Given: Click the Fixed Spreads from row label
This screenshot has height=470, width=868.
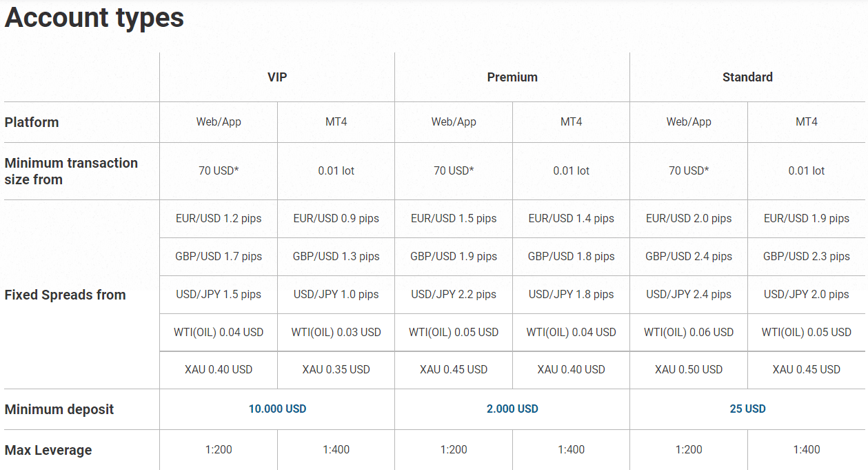Looking at the screenshot, I should tap(65, 295).
